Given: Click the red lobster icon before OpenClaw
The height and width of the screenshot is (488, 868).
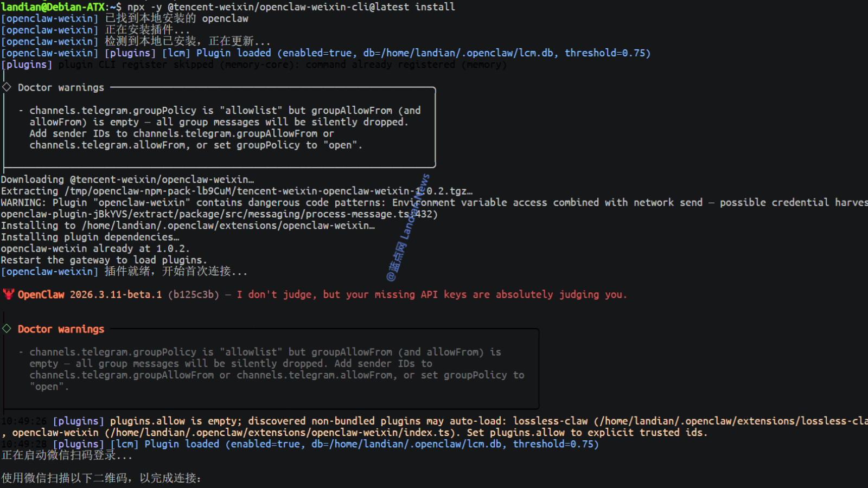Looking at the screenshot, I should pos(8,294).
